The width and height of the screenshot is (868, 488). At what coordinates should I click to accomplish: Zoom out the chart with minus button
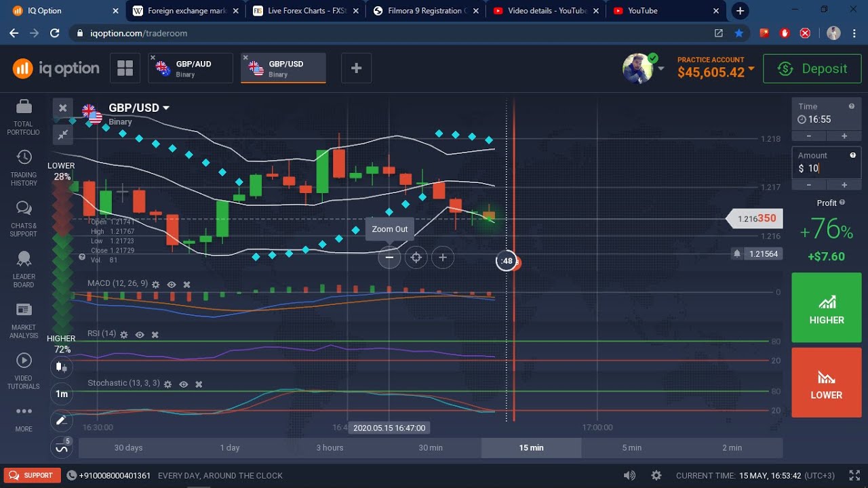tap(389, 258)
